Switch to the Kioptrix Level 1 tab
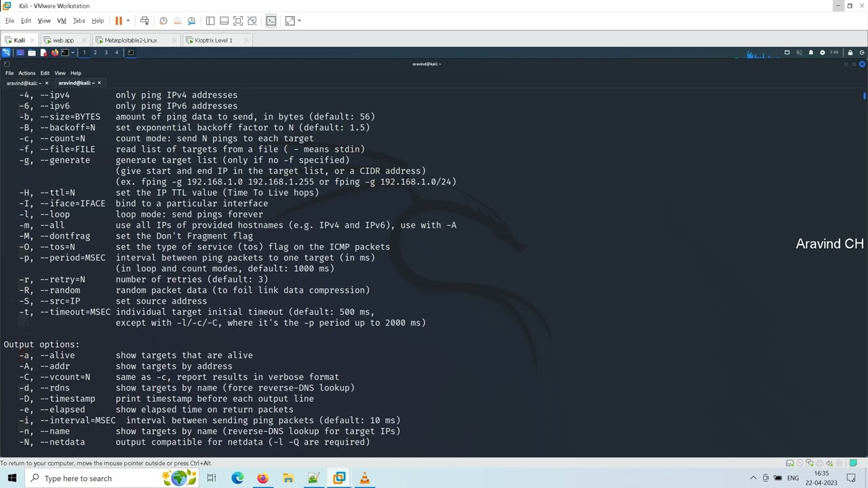This screenshot has width=868, height=488. coord(213,40)
